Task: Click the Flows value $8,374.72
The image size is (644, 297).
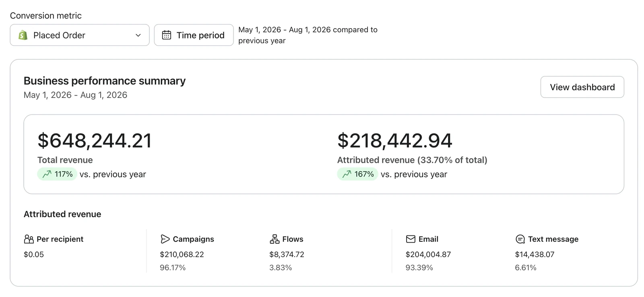Action: 287,254
